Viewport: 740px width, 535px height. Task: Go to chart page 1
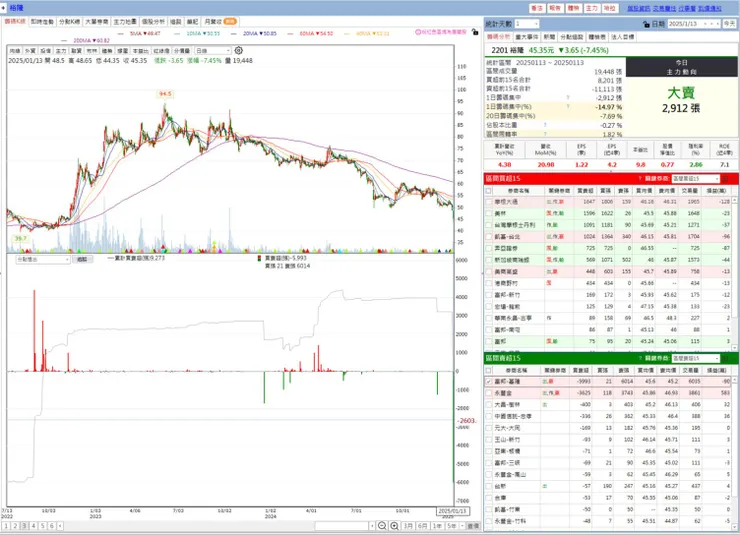[6, 526]
